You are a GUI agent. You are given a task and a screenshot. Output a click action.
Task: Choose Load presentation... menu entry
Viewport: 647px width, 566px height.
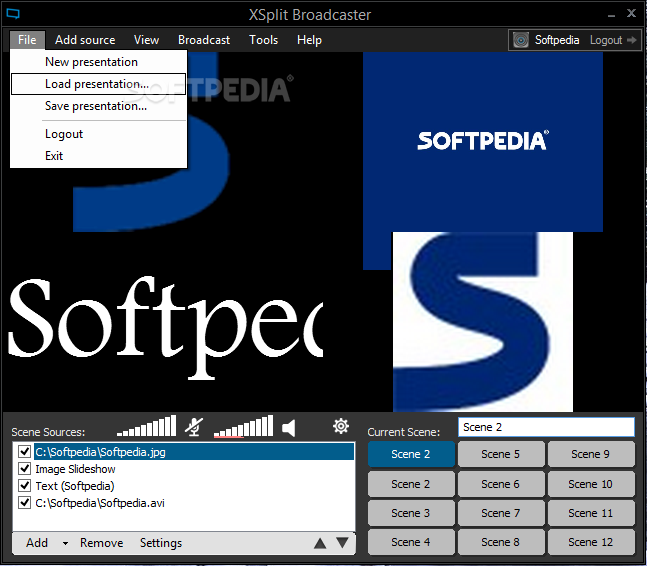(x=98, y=84)
